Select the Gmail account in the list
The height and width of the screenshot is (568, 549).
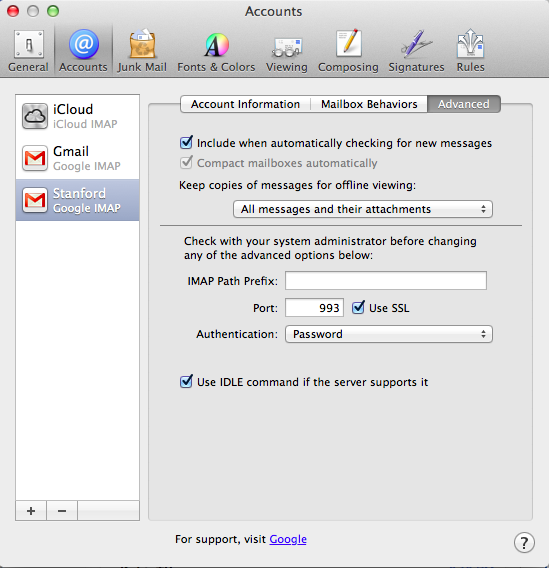77,158
